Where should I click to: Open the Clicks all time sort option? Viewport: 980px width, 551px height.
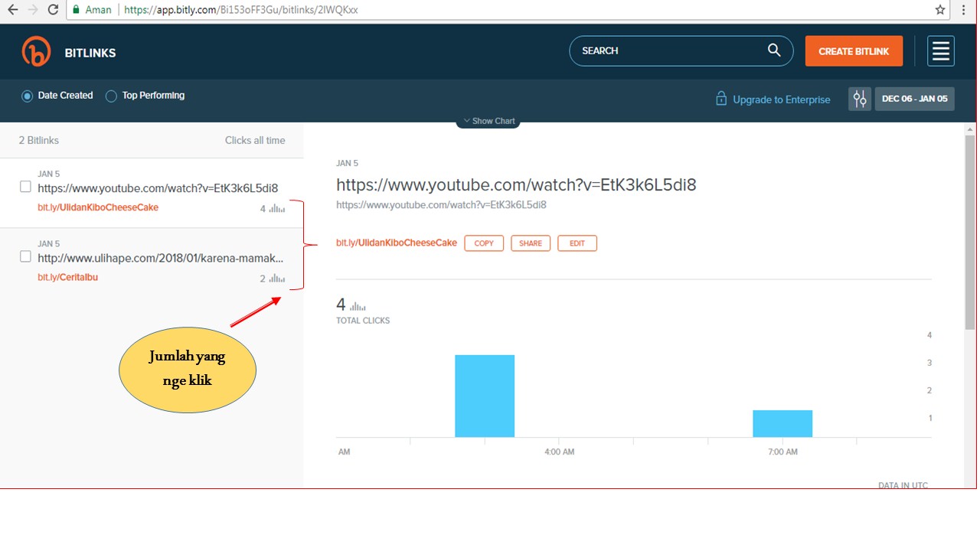click(256, 140)
